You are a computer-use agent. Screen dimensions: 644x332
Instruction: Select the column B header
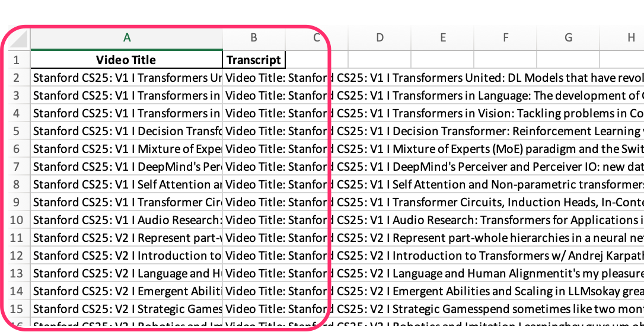tap(254, 38)
